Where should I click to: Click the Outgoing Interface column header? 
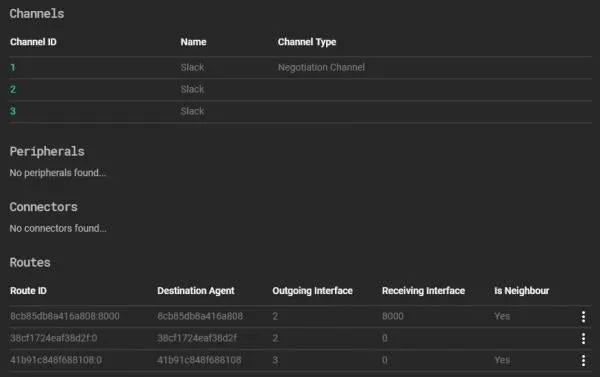tap(312, 291)
